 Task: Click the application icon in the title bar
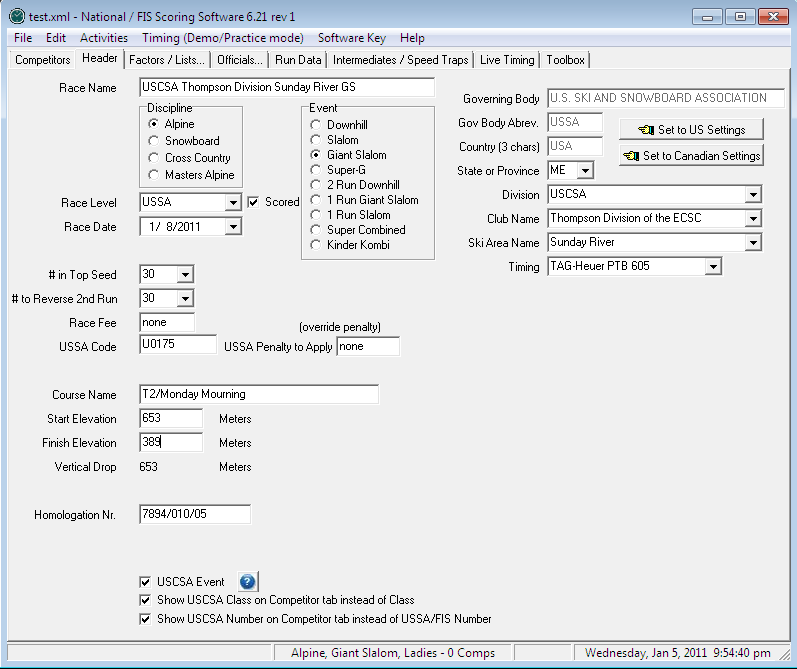(x=16, y=17)
